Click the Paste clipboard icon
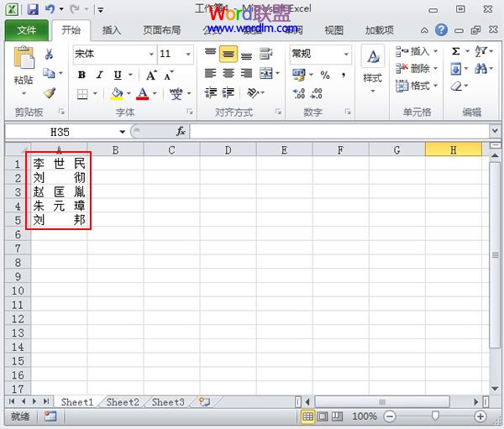This screenshot has height=429, width=504. pos(24,58)
